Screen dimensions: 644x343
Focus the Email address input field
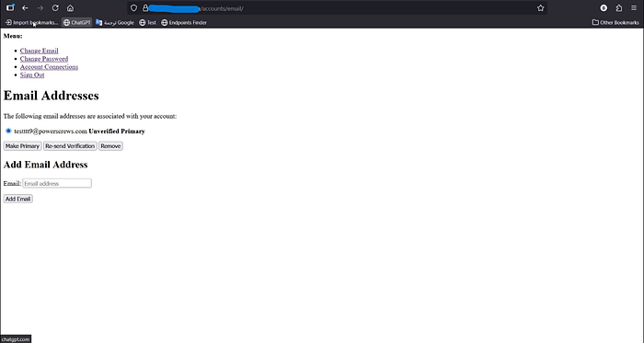[57, 183]
